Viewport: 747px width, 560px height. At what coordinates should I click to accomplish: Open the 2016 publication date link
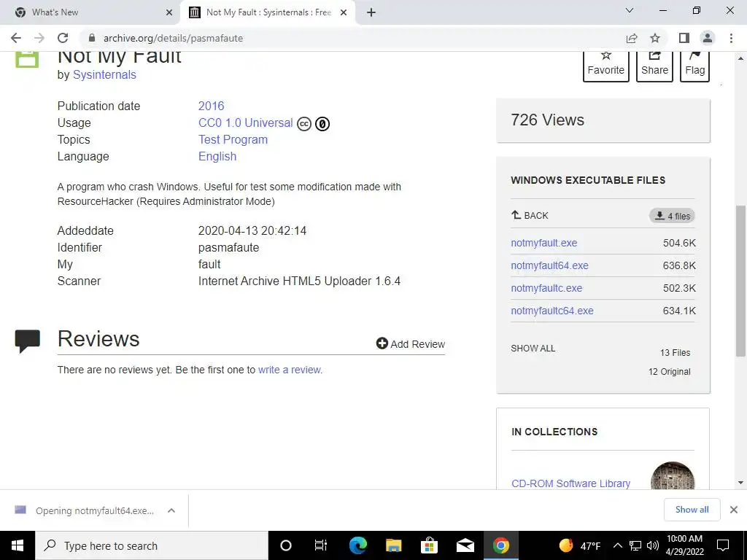[x=211, y=106]
